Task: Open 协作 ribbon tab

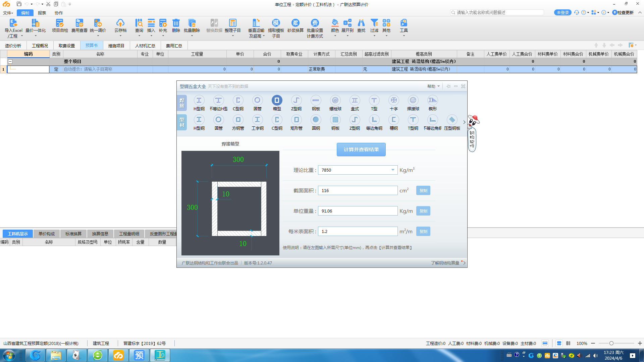Action: tap(58, 13)
